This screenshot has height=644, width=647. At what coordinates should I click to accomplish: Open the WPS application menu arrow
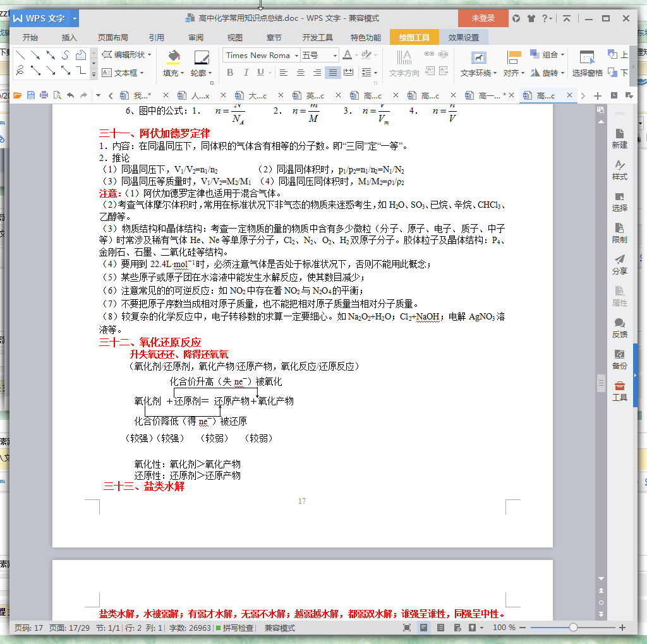pos(75,18)
